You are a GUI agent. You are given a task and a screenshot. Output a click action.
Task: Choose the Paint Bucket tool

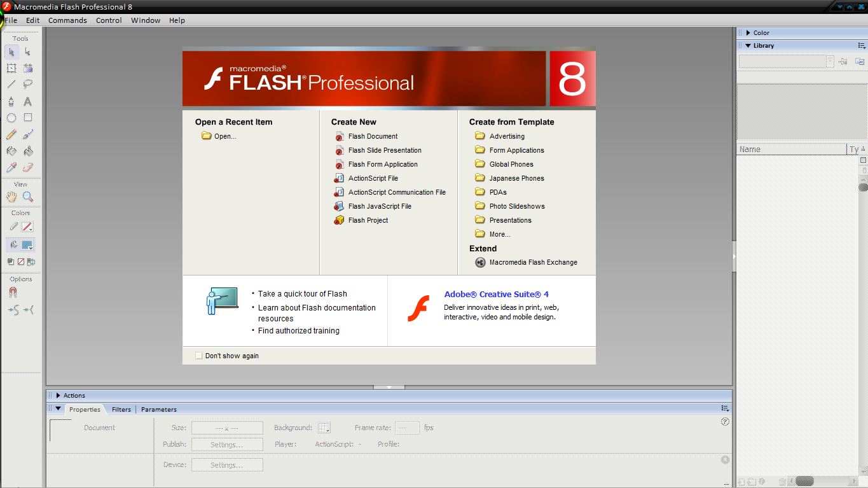click(28, 151)
